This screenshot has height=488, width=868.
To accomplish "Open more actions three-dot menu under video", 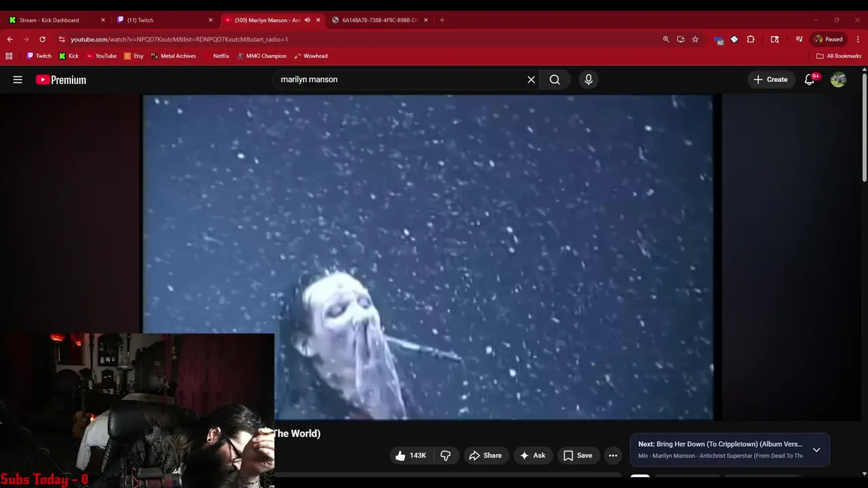I will (x=613, y=455).
